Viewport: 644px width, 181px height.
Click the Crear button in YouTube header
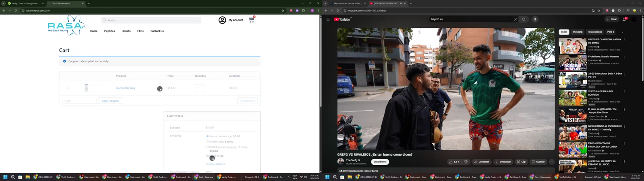tap(611, 19)
